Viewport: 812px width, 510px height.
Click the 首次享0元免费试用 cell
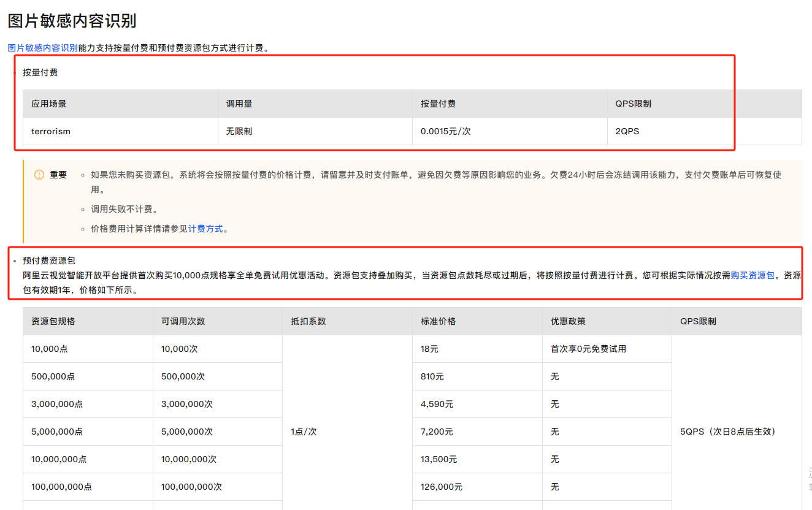607,349
